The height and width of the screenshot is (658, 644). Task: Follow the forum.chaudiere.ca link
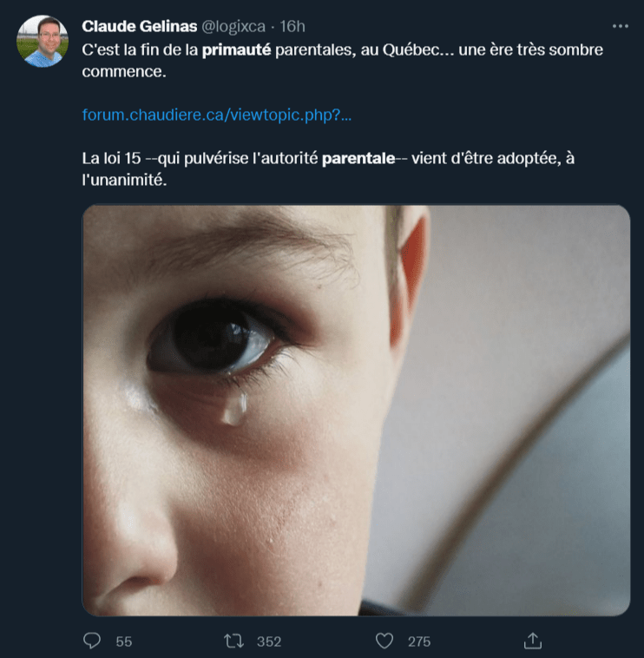217,115
